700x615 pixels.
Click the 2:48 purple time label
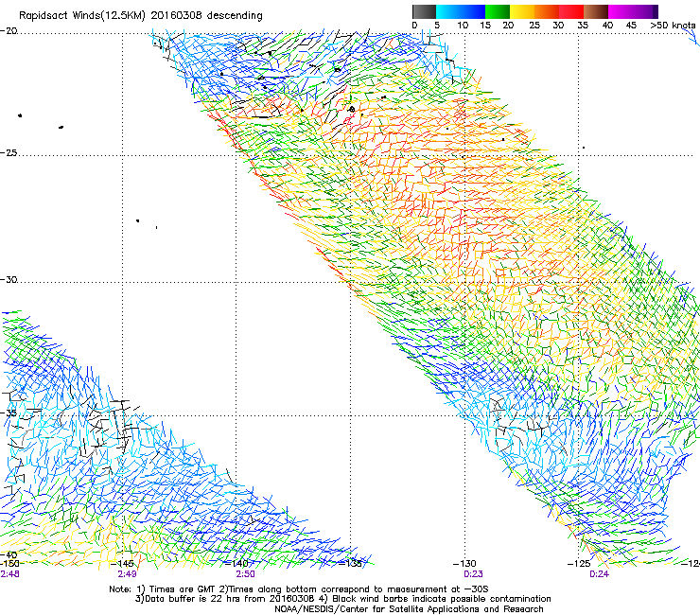pyautogui.click(x=9, y=574)
